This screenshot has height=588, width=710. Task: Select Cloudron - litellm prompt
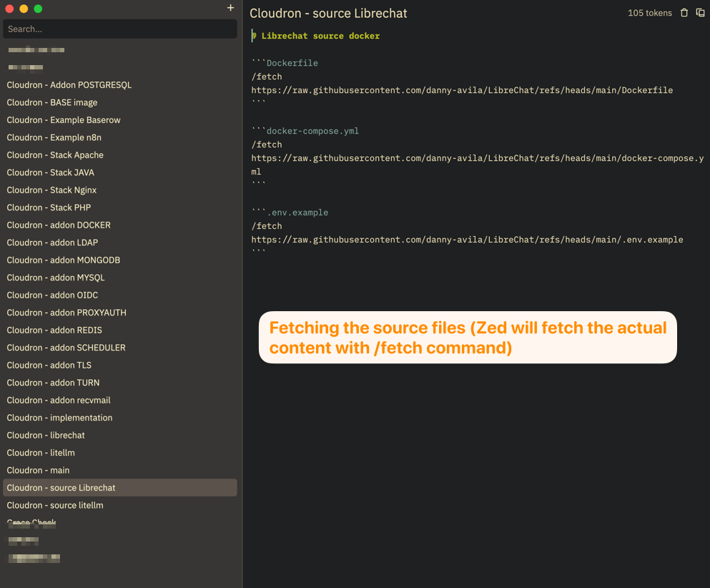120,453
